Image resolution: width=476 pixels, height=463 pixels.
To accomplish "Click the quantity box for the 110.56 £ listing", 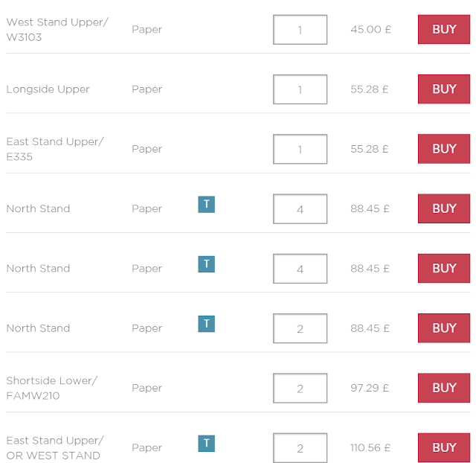I will click(x=300, y=448).
